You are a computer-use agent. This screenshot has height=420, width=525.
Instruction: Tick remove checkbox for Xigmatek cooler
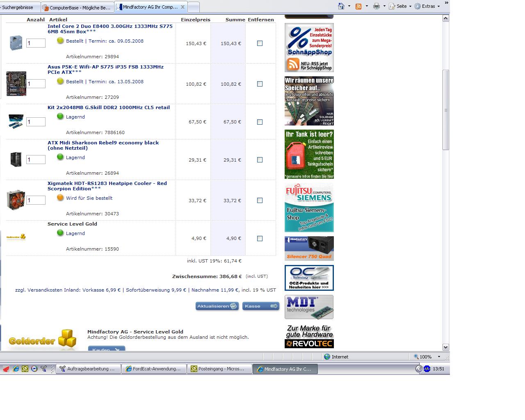click(x=260, y=200)
